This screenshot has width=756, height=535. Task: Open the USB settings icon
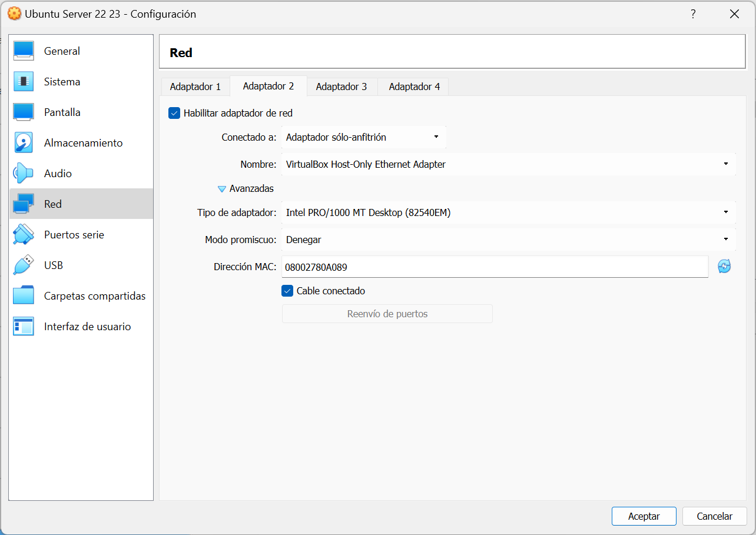click(x=24, y=265)
